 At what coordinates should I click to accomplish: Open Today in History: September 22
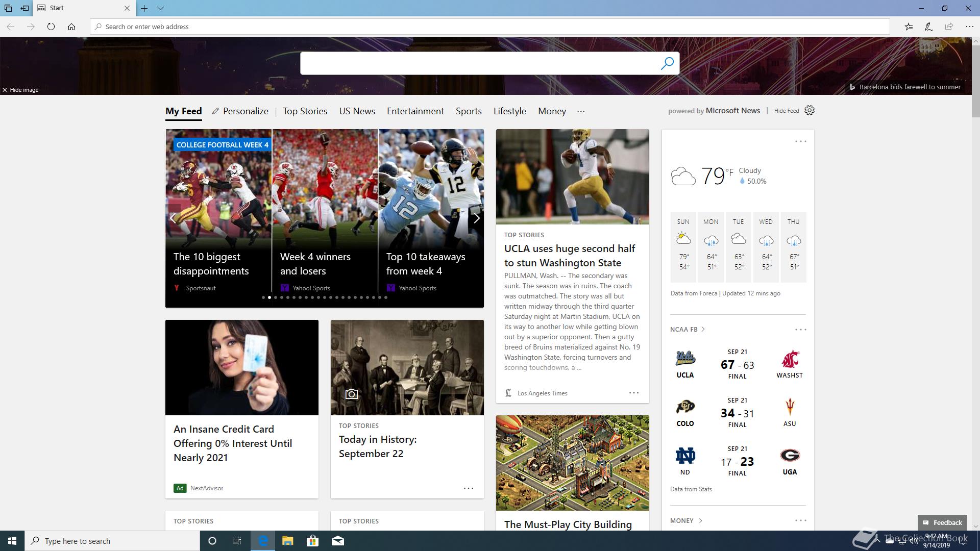378,446
